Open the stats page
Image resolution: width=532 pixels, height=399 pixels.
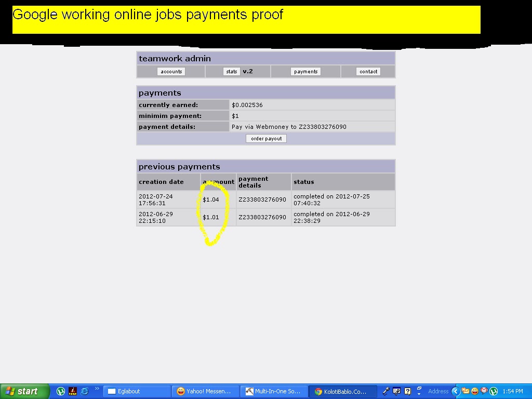(231, 72)
